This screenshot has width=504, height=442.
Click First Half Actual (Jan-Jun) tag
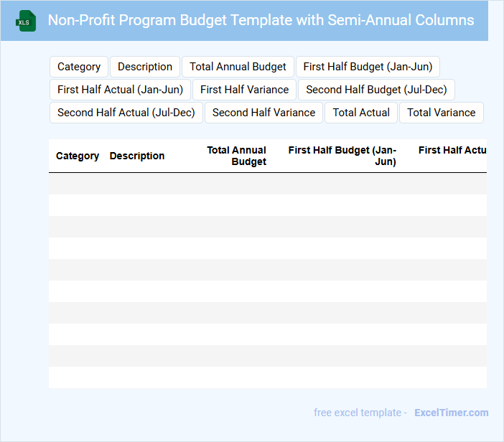click(120, 90)
